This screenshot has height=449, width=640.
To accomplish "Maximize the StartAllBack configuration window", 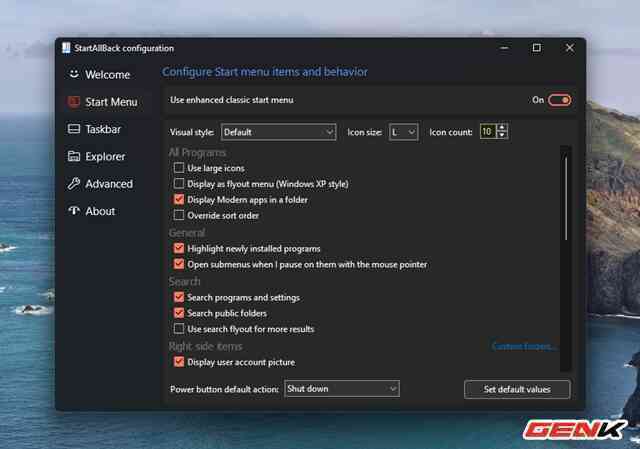I will pos(537,48).
